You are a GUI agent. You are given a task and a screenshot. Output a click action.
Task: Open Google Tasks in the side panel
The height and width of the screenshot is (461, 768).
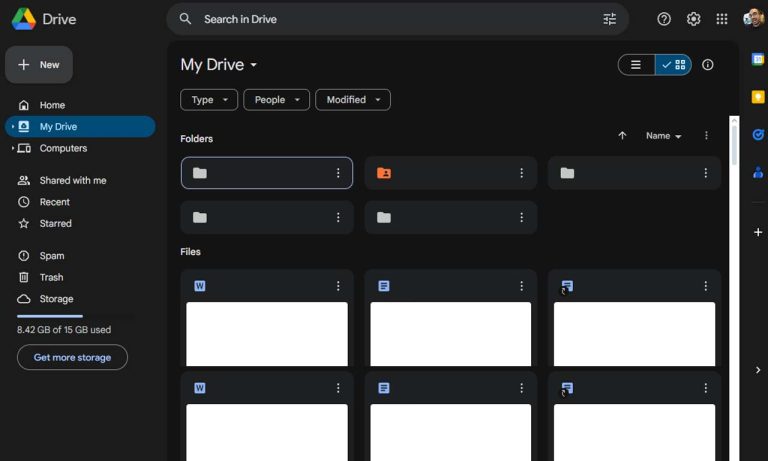tap(758, 135)
